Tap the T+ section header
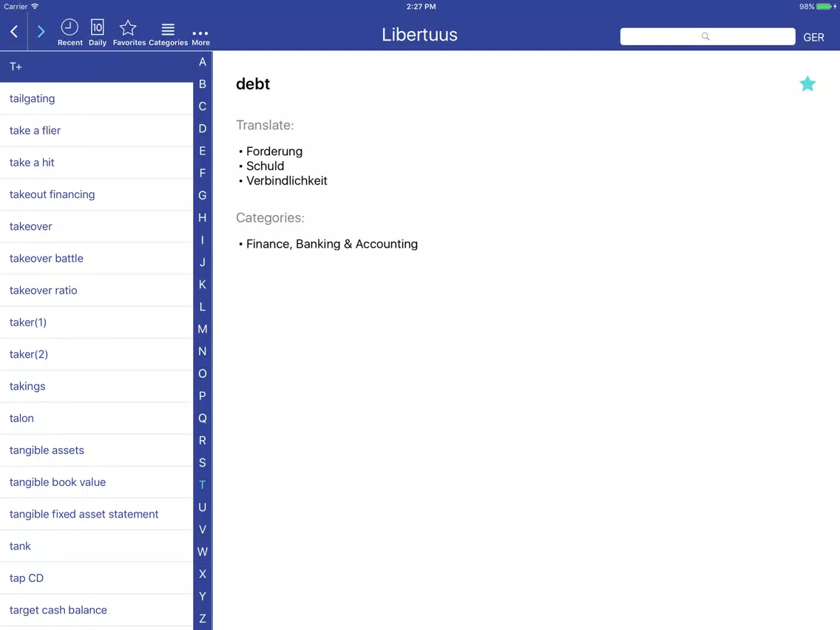Image resolution: width=840 pixels, height=630 pixels. [x=96, y=67]
